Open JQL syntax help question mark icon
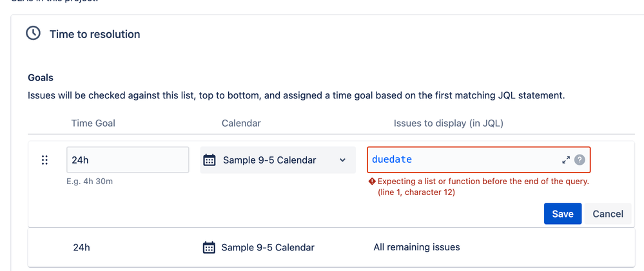The image size is (644, 271). (580, 160)
